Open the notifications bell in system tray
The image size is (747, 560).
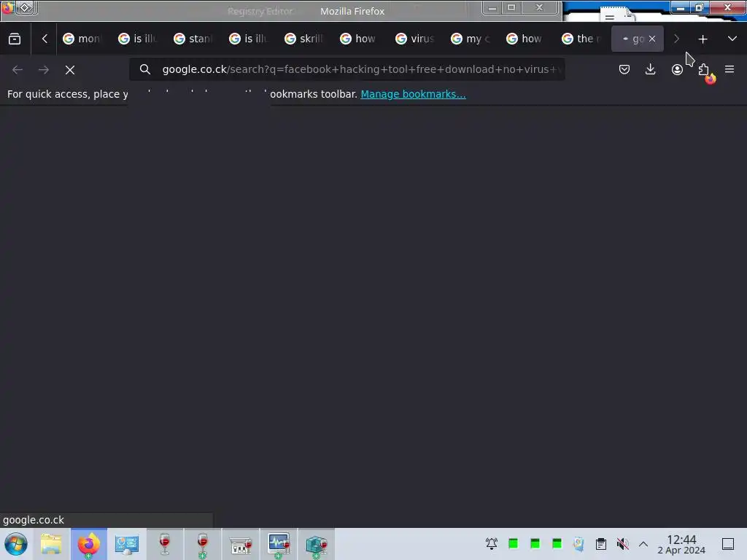click(x=492, y=543)
